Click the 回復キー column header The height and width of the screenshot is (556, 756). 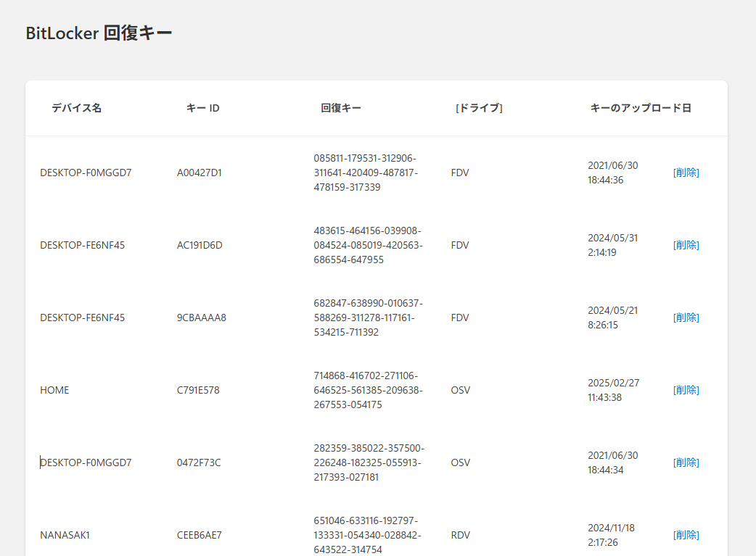point(342,107)
